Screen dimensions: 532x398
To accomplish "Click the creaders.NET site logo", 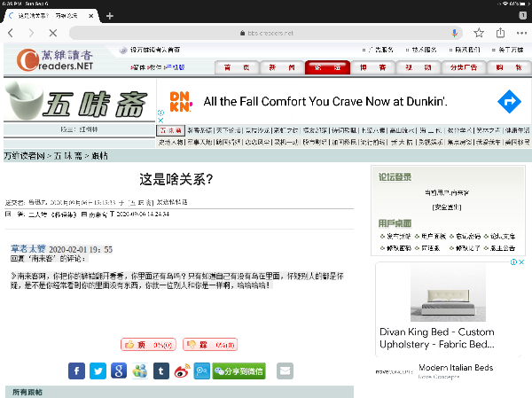I will pyautogui.click(x=55, y=60).
